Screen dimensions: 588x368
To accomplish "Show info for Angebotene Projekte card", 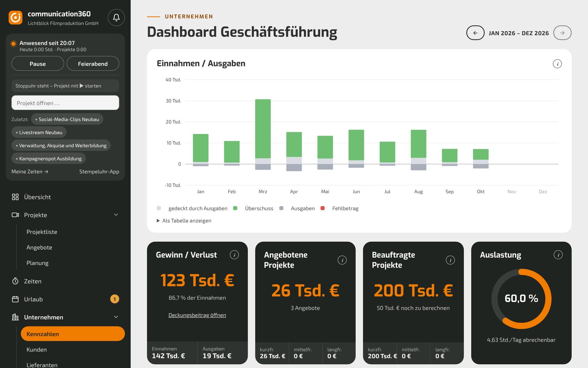I will tap(342, 260).
